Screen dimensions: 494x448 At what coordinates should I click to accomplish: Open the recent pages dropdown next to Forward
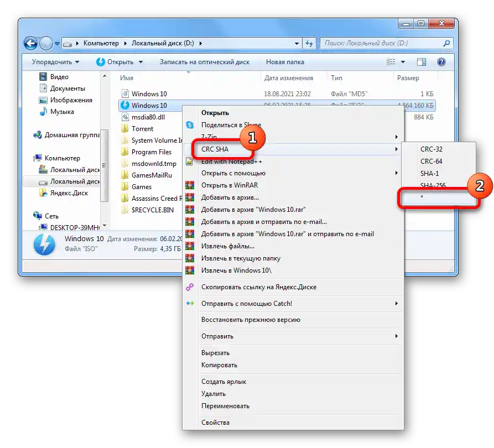[x=57, y=44]
